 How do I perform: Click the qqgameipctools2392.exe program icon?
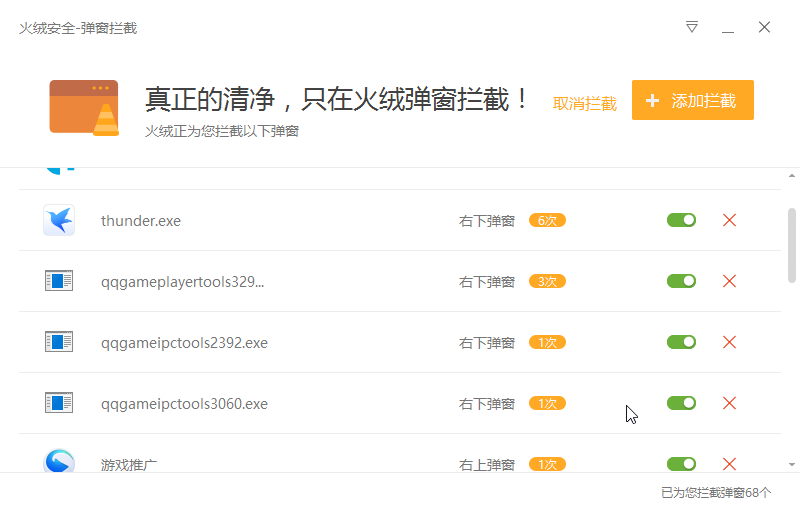[59, 342]
